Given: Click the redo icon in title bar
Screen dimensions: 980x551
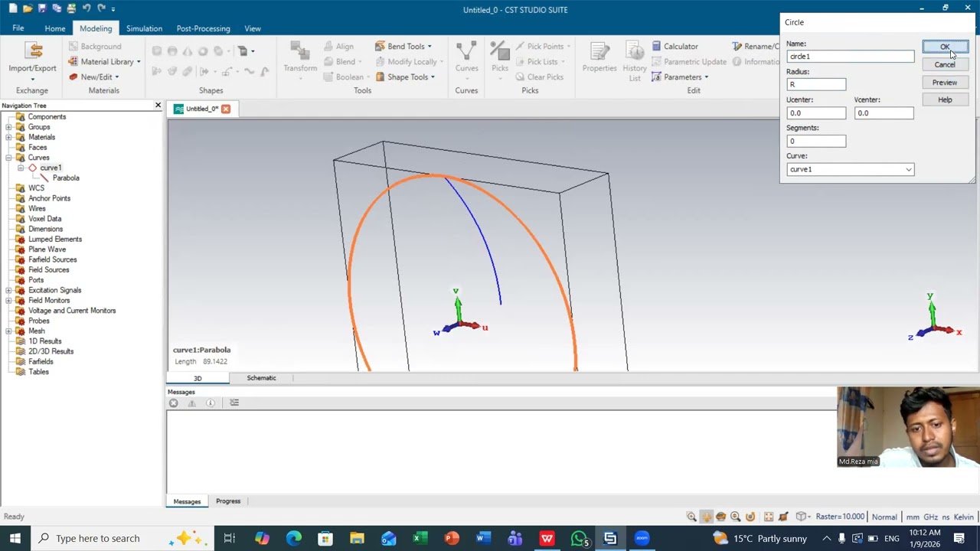Looking at the screenshot, I should (101, 8).
